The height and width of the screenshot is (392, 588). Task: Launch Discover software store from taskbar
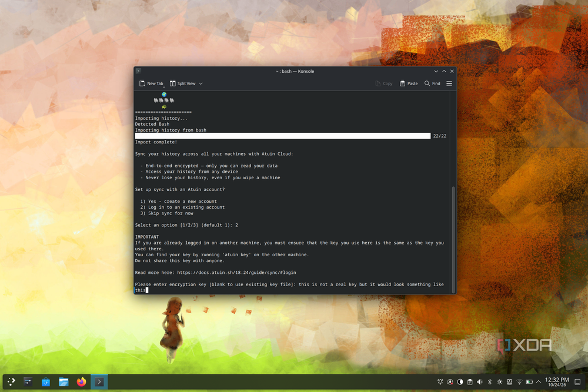pyautogui.click(x=46, y=382)
